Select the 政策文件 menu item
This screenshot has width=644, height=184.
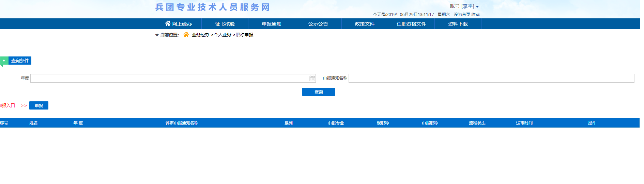point(365,24)
